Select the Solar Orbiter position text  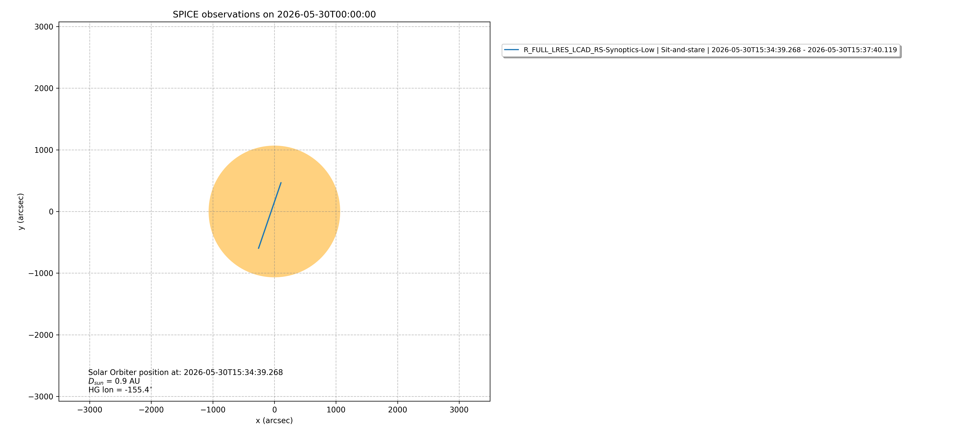point(186,372)
